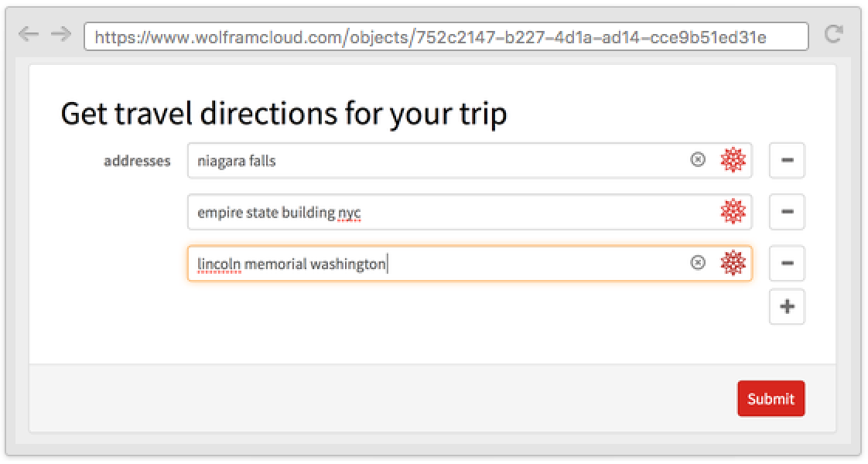
Task: Click the red Wolfram spikey icon in empire state field
Action: pyautogui.click(x=733, y=211)
